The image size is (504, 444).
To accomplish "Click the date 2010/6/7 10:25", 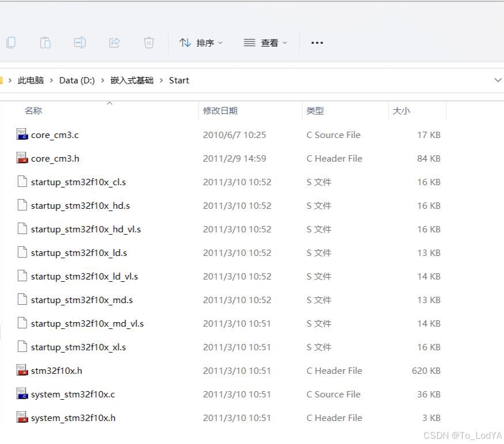I will point(235,135).
